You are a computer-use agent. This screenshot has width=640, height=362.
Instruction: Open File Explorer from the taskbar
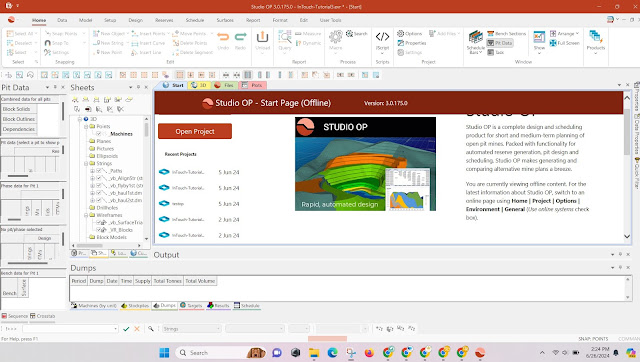tap(314, 353)
